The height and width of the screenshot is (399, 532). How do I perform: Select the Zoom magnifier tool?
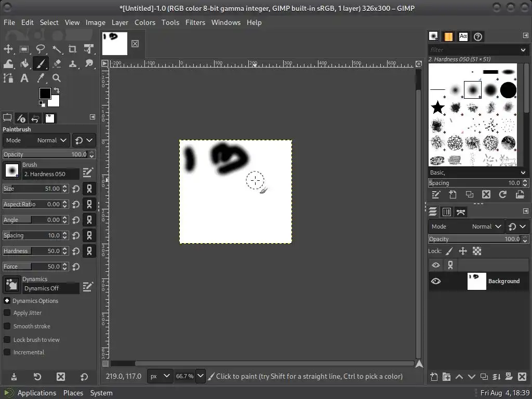pyautogui.click(x=57, y=78)
